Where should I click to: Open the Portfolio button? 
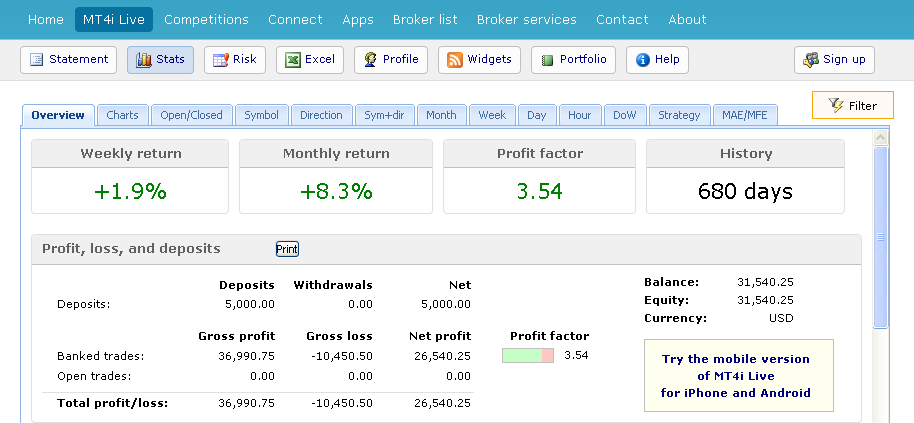coord(573,60)
